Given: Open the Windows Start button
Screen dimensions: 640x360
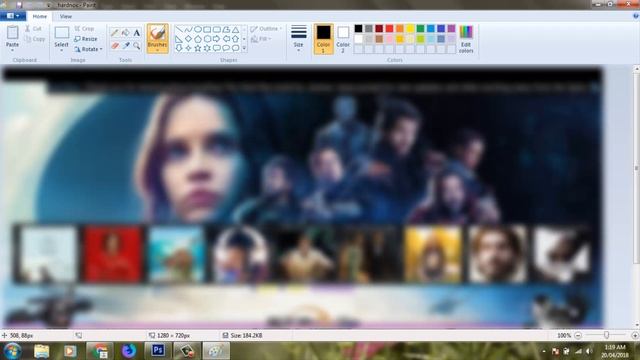Looking at the screenshot, I should (13, 351).
